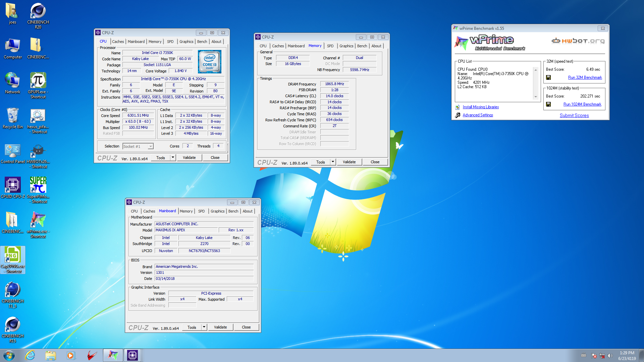Open Control Panel desktop icon
644x362 pixels.
12,154
